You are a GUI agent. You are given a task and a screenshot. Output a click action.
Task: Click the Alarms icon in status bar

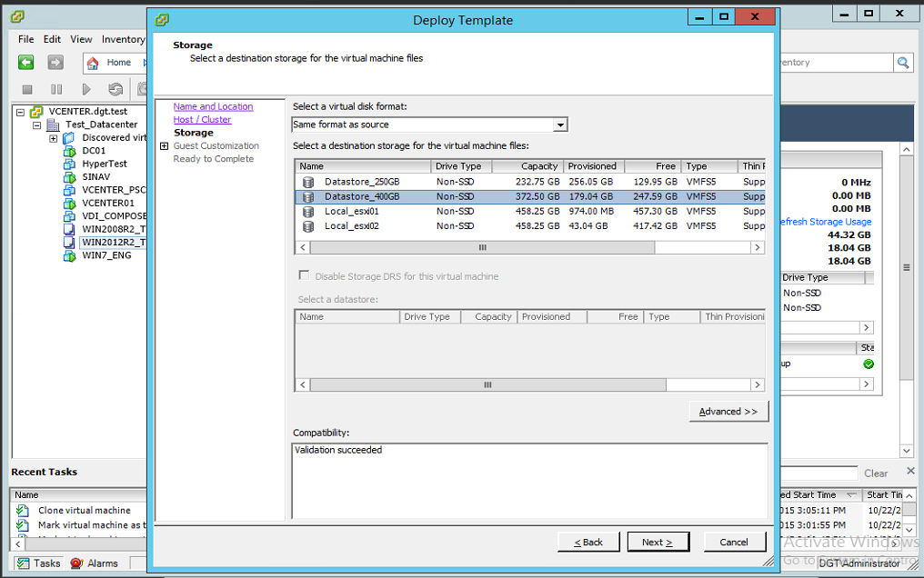(76, 563)
